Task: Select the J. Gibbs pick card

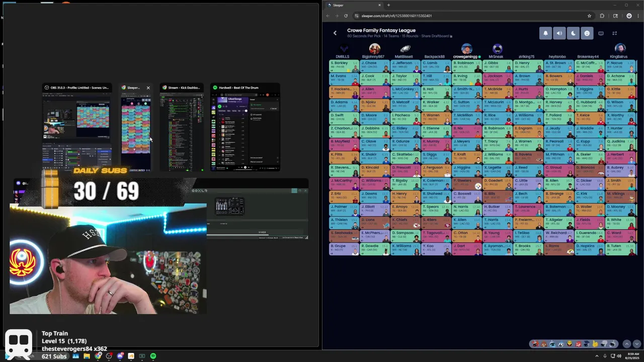Action: pyautogui.click(x=498, y=65)
